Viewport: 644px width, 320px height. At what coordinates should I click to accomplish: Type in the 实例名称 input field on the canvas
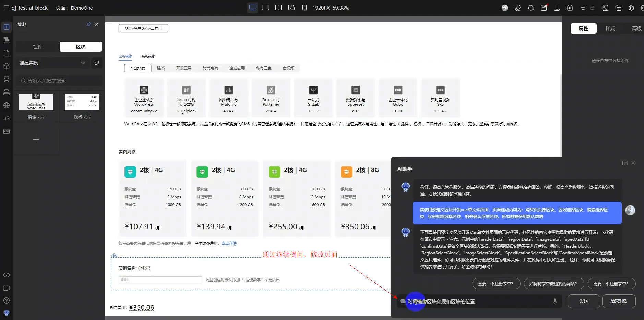(x=160, y=280)
